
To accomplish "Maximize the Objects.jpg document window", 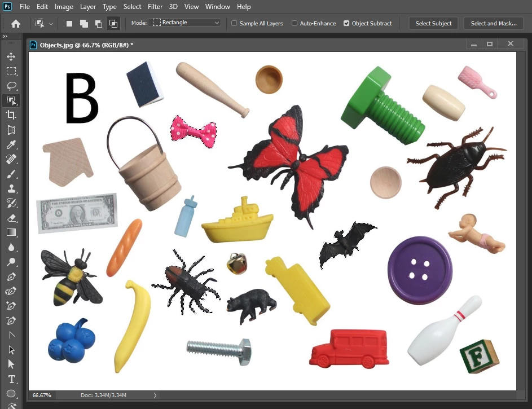I will coord(490,44).
